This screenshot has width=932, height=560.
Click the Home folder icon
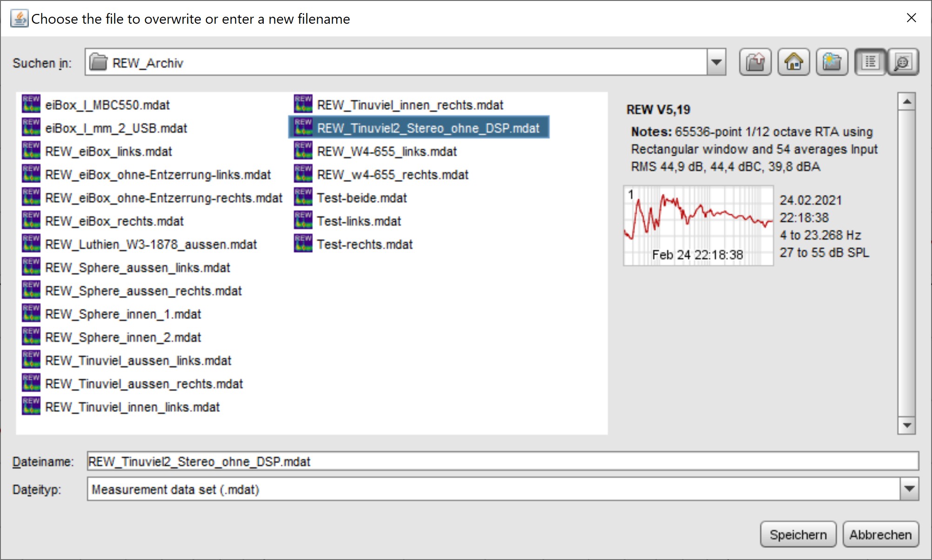point(793,62)
